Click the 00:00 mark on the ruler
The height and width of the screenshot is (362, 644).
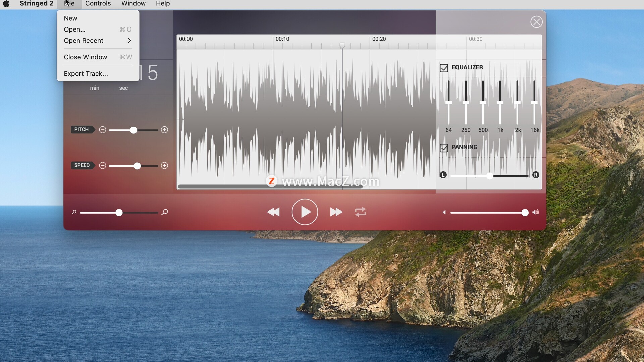(x=186, y=39)
